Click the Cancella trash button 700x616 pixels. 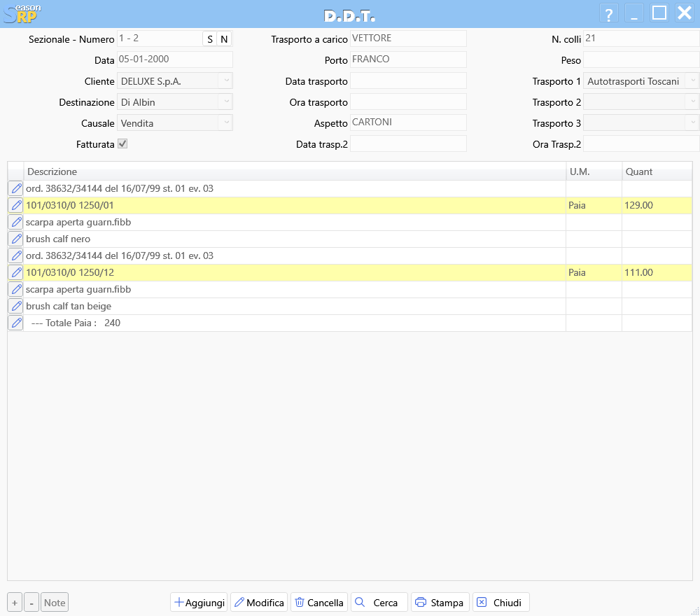[x=319, y=603]
